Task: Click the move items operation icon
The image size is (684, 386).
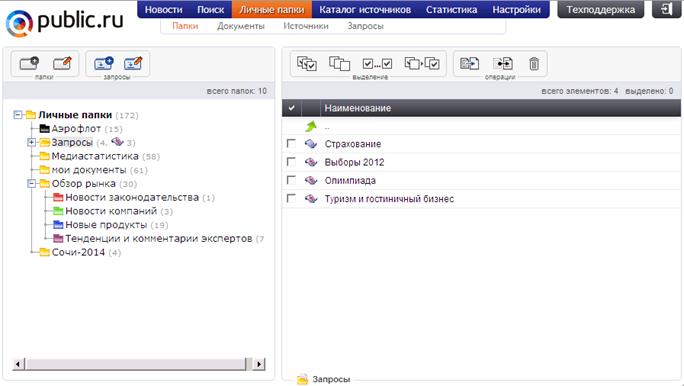Action: click(x=503, y=64)
